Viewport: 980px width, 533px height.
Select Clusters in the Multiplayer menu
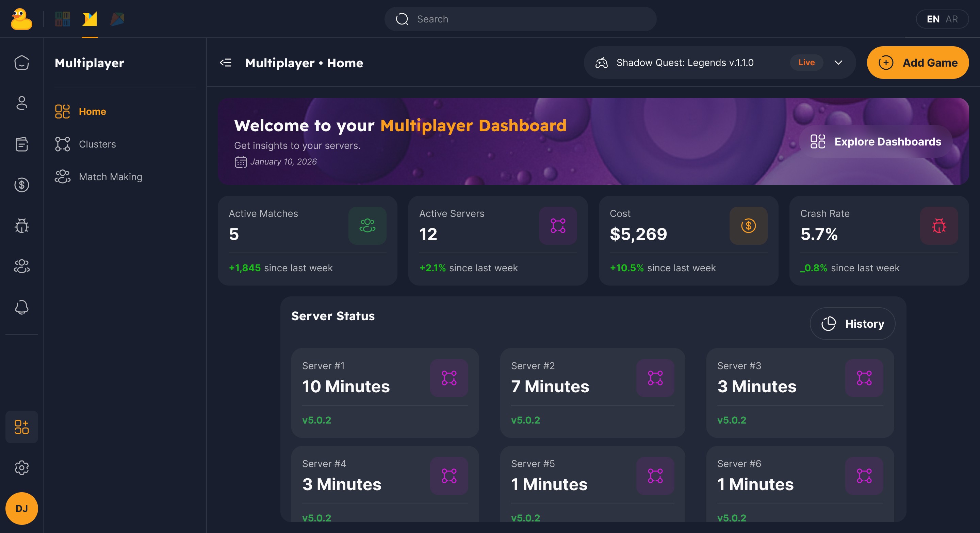[x=97, y=144]
